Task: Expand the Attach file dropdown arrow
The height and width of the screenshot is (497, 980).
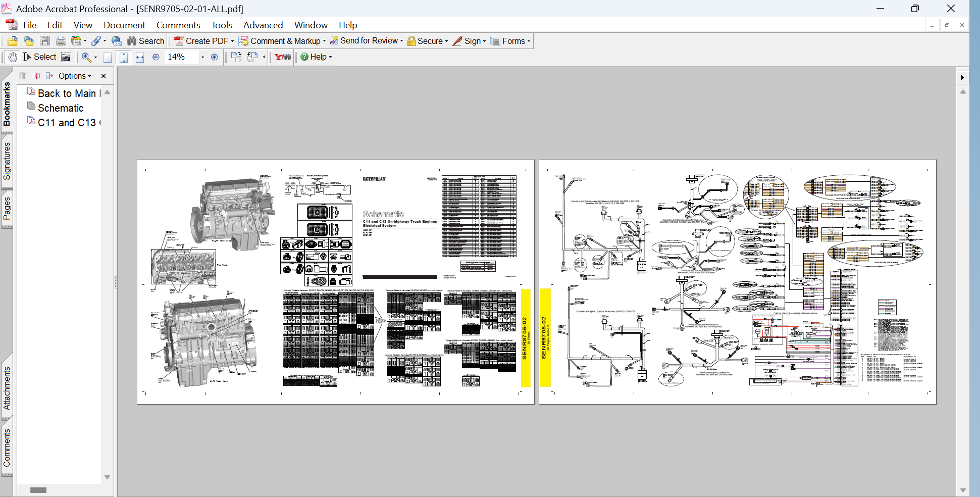Action: point(105,41)
